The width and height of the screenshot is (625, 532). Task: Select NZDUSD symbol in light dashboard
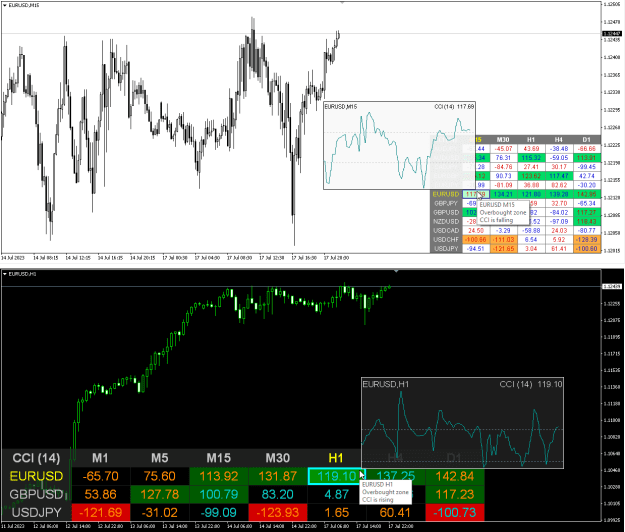pos(446,221)
